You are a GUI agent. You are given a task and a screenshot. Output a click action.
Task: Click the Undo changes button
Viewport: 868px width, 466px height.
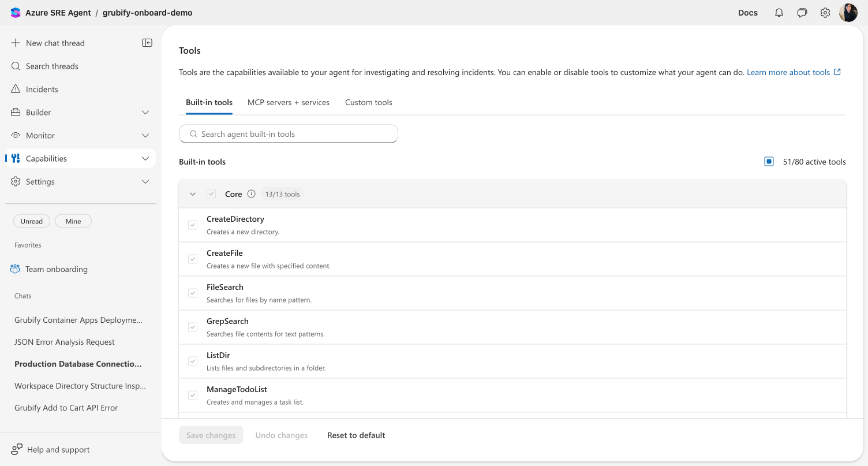click(x=282, y=435)
